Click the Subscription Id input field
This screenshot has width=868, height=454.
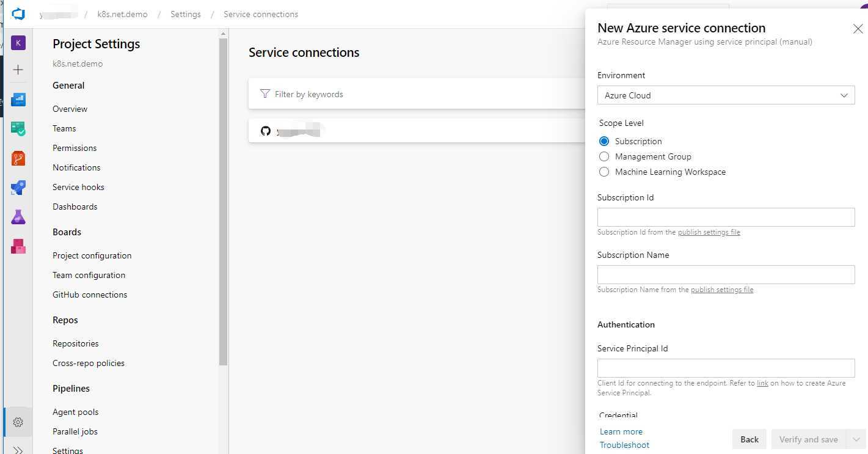[726, 217]
